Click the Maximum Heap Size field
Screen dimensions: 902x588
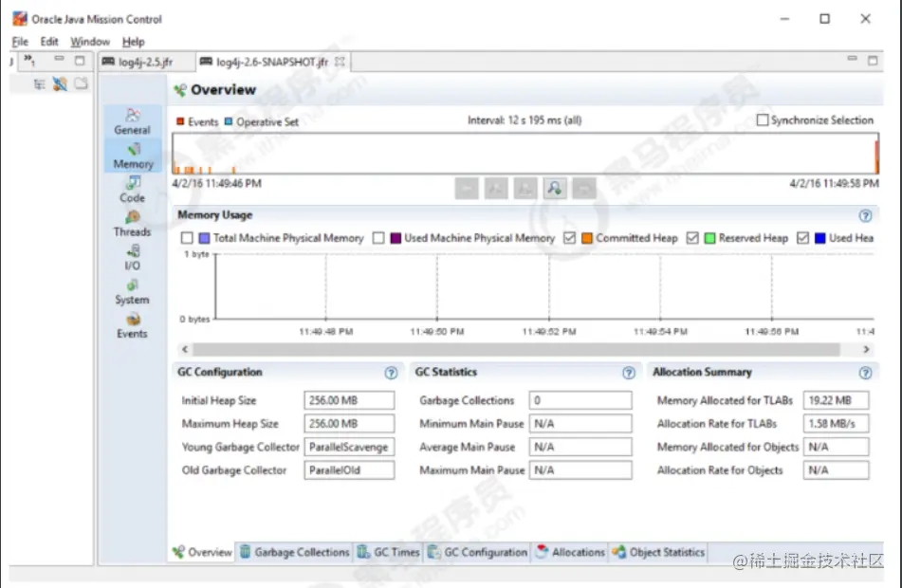[349, 423]
